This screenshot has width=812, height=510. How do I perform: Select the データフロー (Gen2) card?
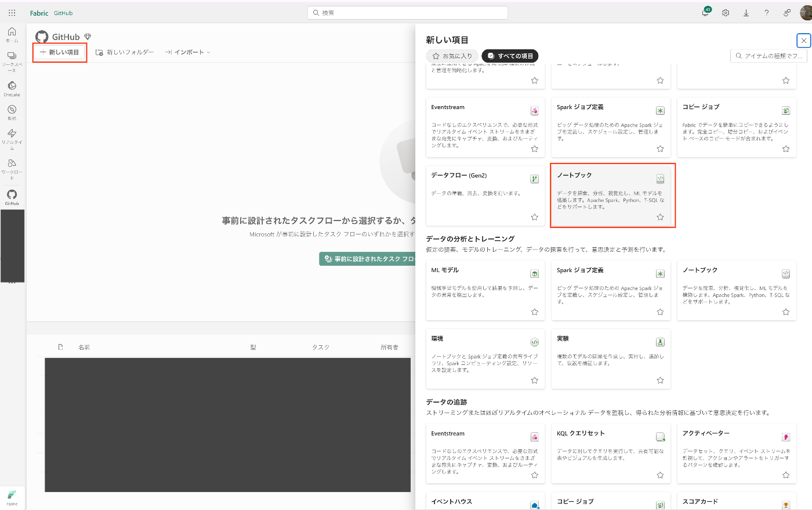(x=485, y=196)
